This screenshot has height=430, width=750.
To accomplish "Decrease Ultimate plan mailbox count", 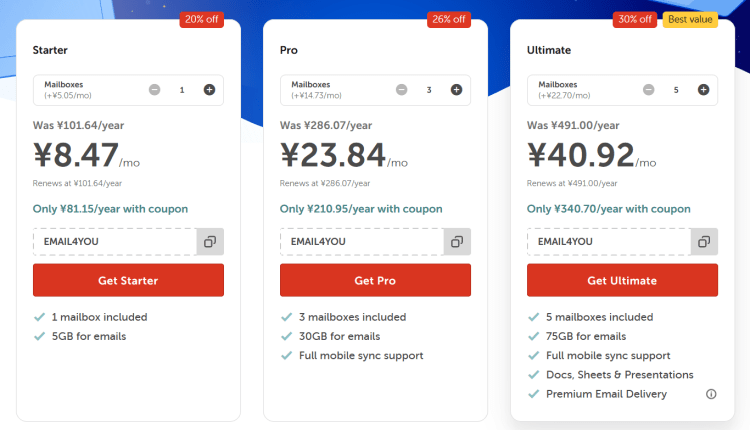I will point(649,89).
